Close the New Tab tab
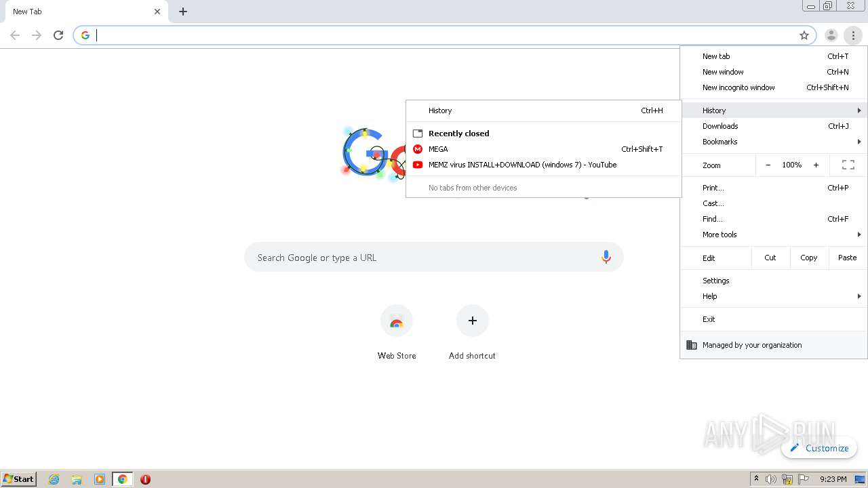The height and width of the screenshot is (488, 868). (157, 12)
